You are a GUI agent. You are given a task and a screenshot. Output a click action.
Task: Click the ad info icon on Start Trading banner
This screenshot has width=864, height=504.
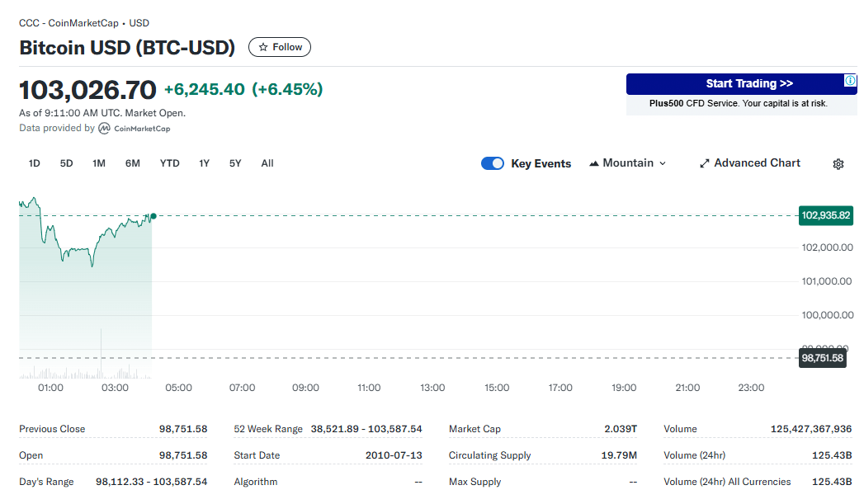[850, 80]
